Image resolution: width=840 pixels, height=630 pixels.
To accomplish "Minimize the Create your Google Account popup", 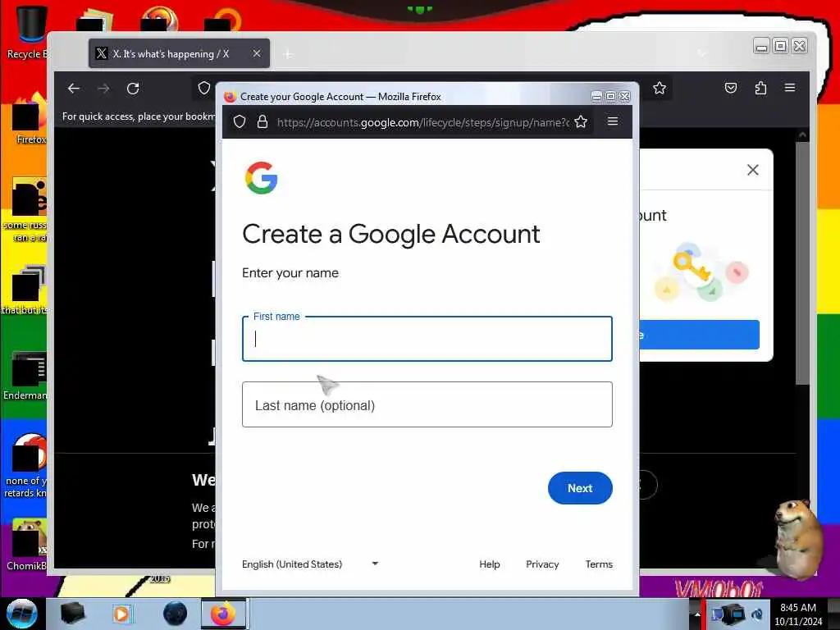I will tap(596, 96).
